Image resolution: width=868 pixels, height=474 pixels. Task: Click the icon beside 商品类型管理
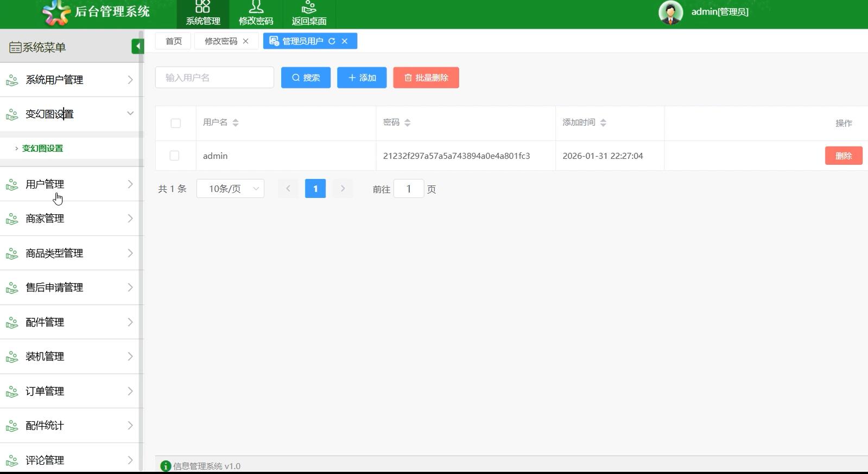(12, 254)
